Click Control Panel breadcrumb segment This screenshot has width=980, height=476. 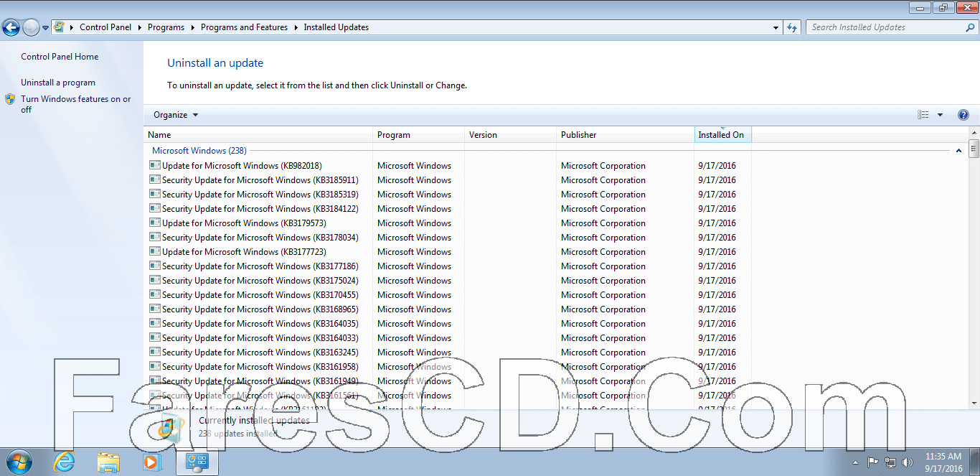pos(105,27)
